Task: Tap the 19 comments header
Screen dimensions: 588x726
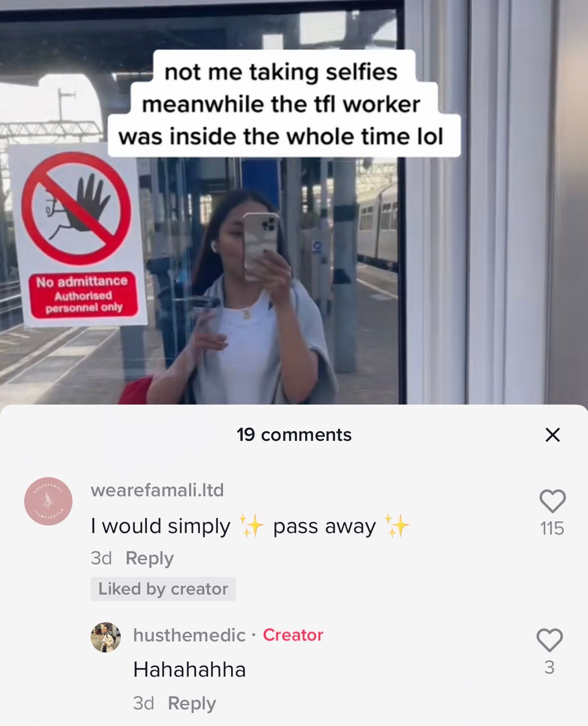Action: 294,434
